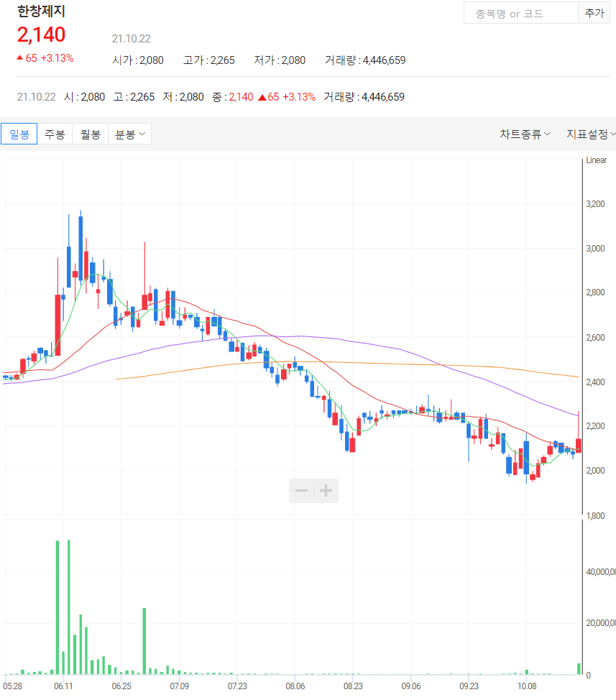Open the 차트종류 chart type dropdown
This screenshot has height=700, width=616.
point(525,134)
